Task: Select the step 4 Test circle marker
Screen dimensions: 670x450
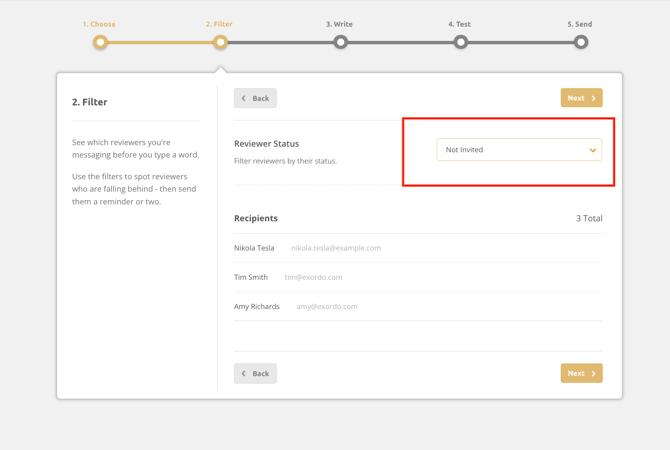Action: (x=460, y=42)
